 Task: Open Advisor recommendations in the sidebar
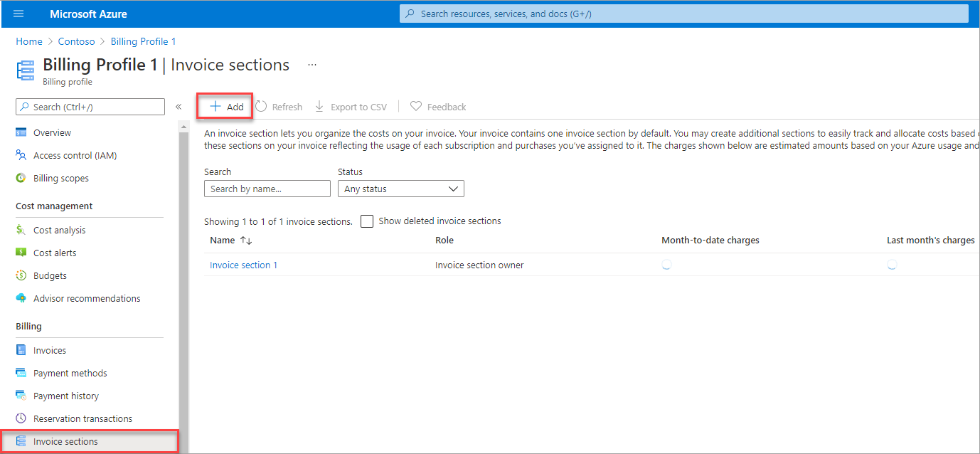coord(87,298)
